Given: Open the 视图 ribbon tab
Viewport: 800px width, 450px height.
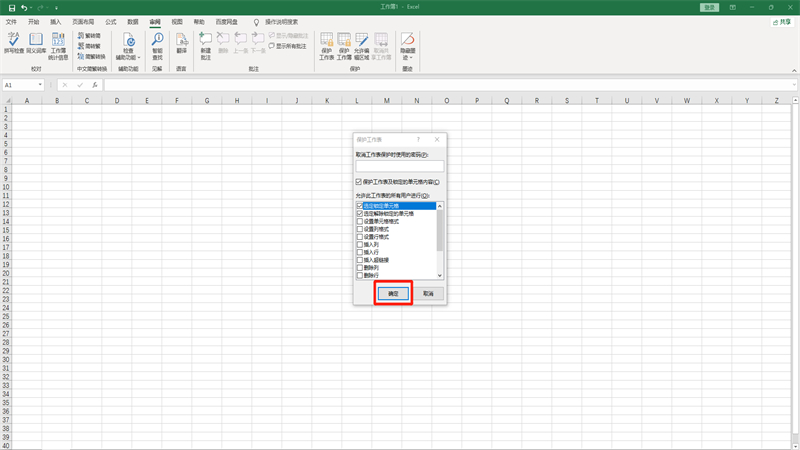Looking at the screenshot, I should (177, 21).
